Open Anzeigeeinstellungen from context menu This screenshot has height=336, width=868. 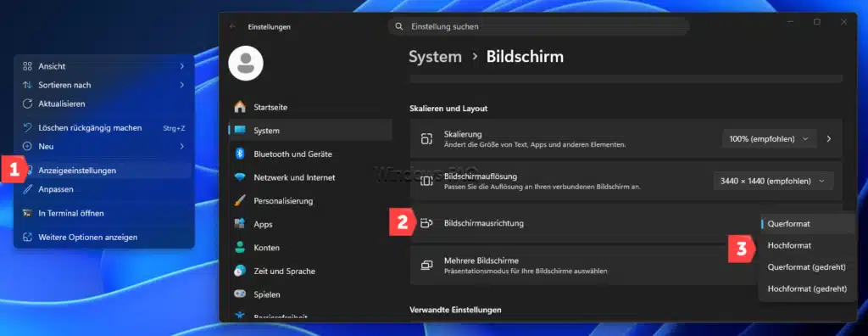pos(104,171)
